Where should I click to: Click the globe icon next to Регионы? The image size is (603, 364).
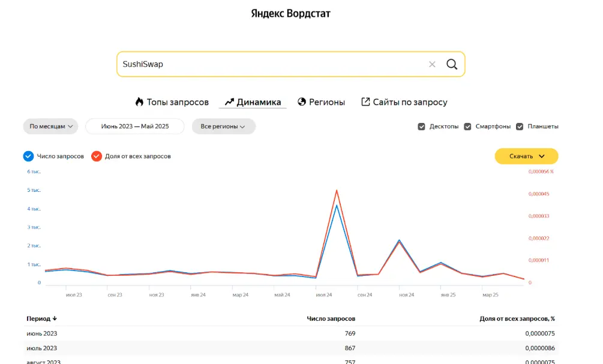click(302, 101)
